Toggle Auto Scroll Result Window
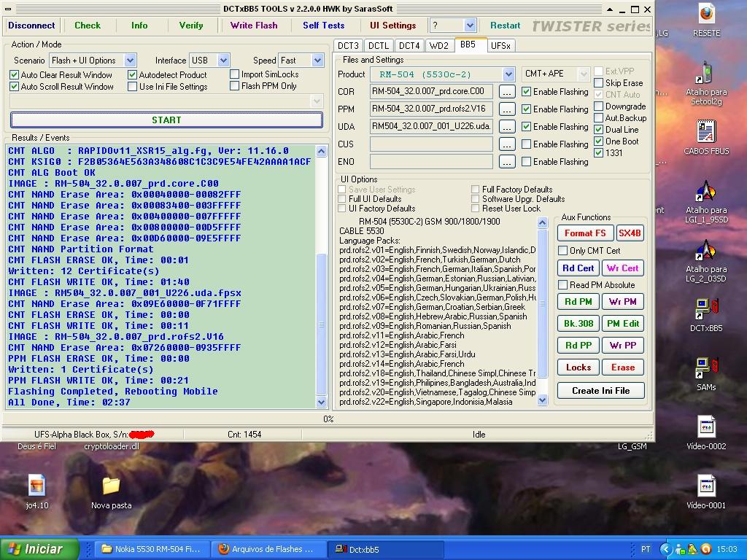747x560 pixels. point(15,87)
